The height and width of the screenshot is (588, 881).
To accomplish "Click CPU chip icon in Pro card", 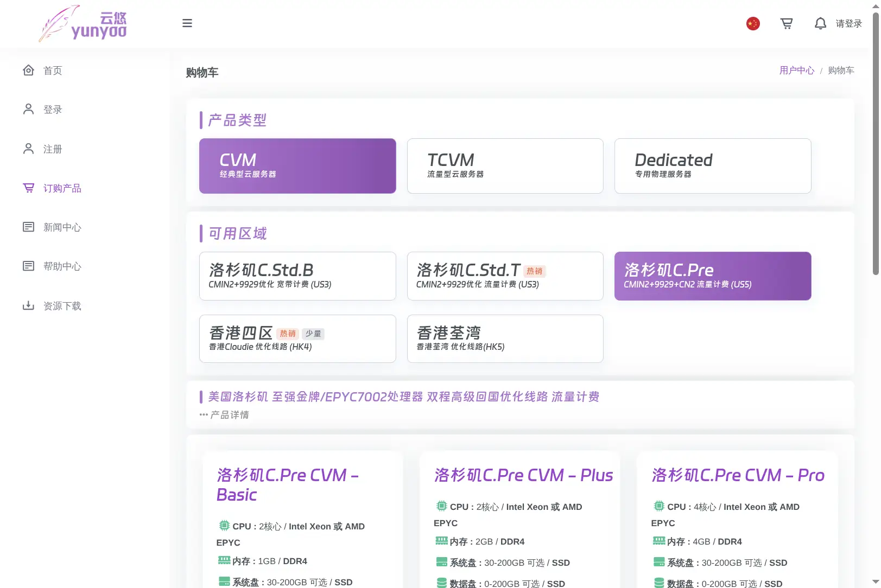I will click(659, 506).
